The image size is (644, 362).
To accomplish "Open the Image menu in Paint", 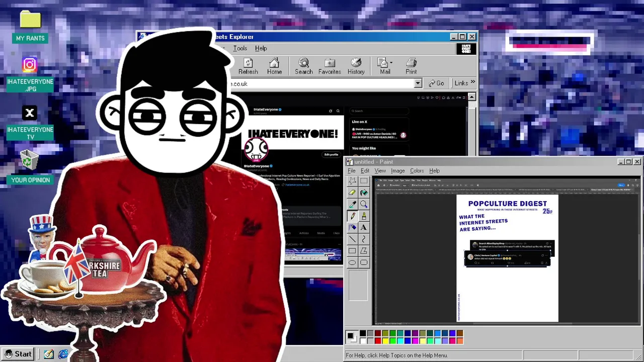I will 397,171.
